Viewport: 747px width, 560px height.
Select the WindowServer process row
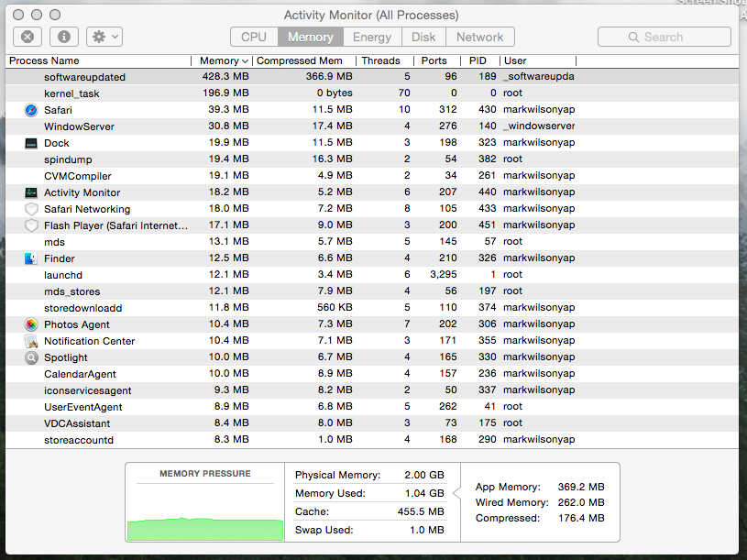[x=372, y=126]
